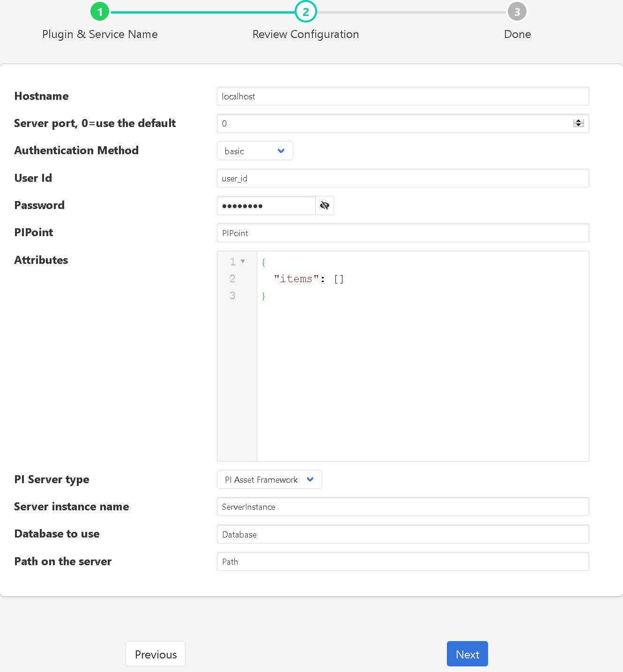Open the Authentication Method dropdown
This screenshot has height=672, width=623.
(255, 151)
